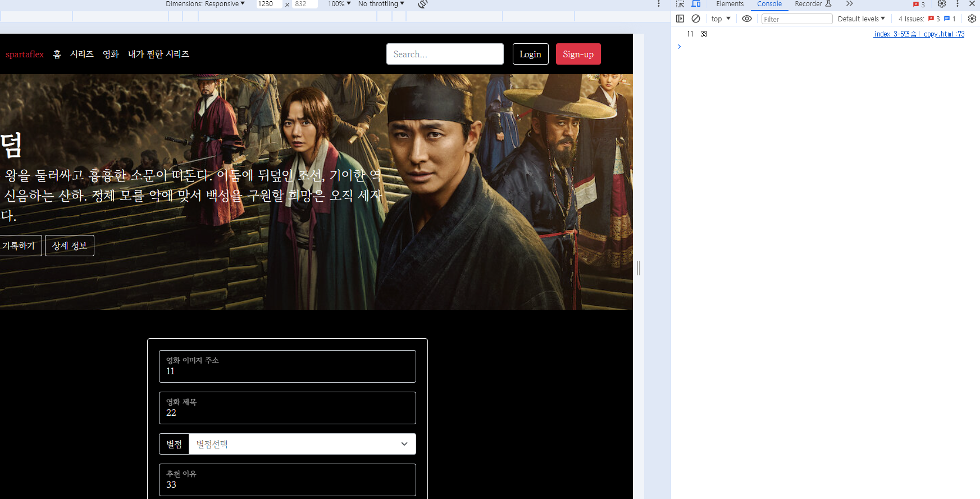Open the Default levels dropdown
The height and width of the screenshot is (499, 980).
click(x=861, y=19)
